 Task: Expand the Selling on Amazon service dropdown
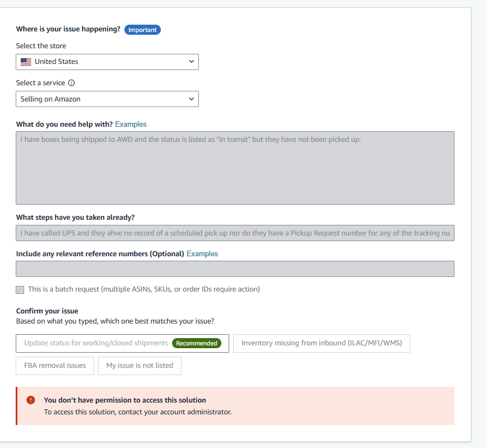tap(107, 99)
